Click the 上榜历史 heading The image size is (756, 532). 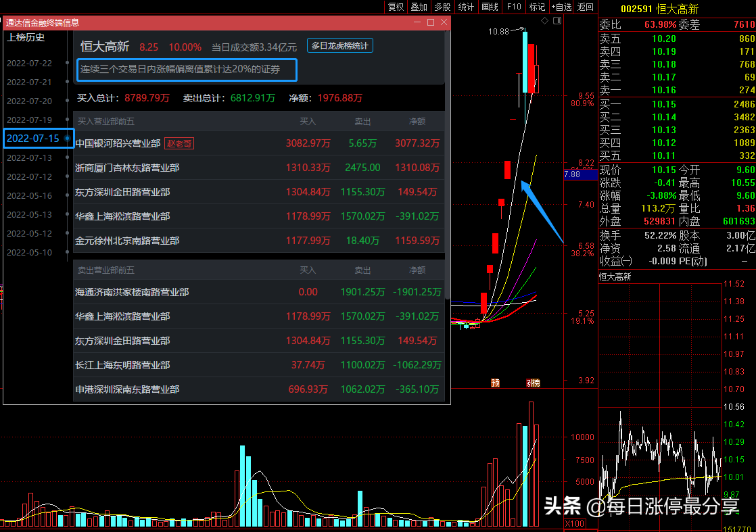26,37
